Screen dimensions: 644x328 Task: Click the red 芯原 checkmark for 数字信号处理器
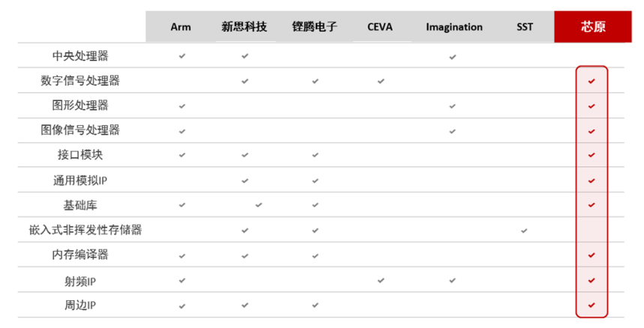(592, 81)
